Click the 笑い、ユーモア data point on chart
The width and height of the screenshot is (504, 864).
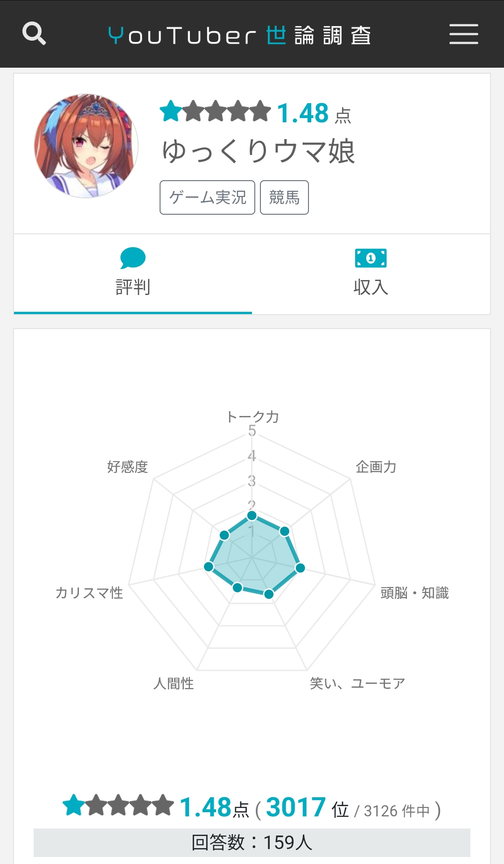tap(269, 594)
